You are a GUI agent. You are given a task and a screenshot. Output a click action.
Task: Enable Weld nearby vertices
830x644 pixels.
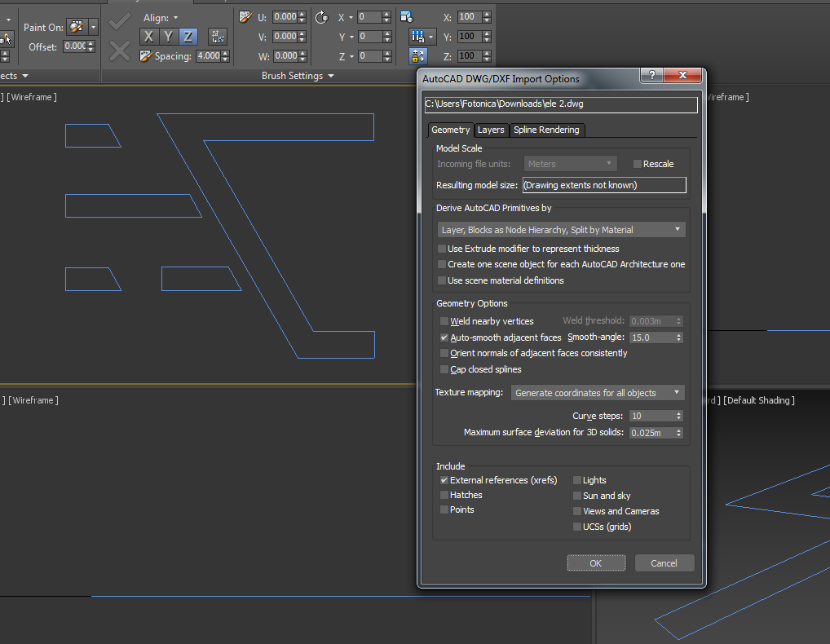[444, 321]
